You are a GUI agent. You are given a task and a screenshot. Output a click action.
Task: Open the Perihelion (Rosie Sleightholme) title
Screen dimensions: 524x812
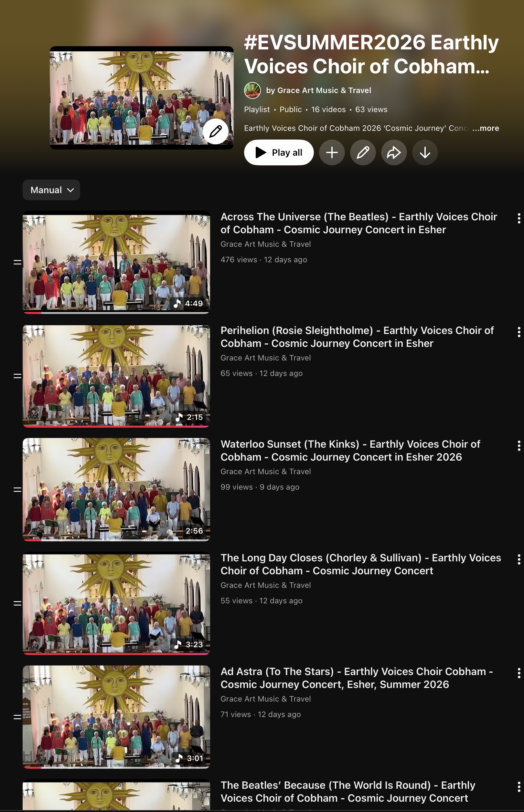[x=357, y=337]
